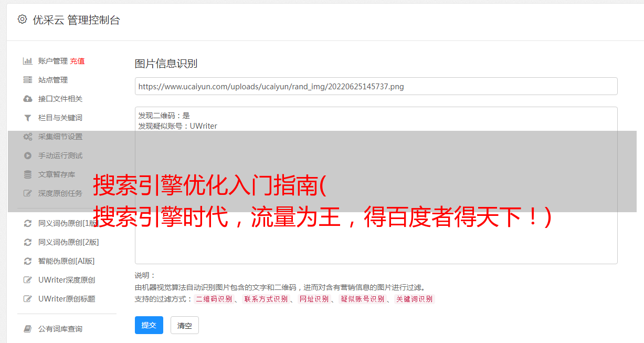Open 公有词库查询 menu item
The image size is (644, 343).
(x=60, y=329)
